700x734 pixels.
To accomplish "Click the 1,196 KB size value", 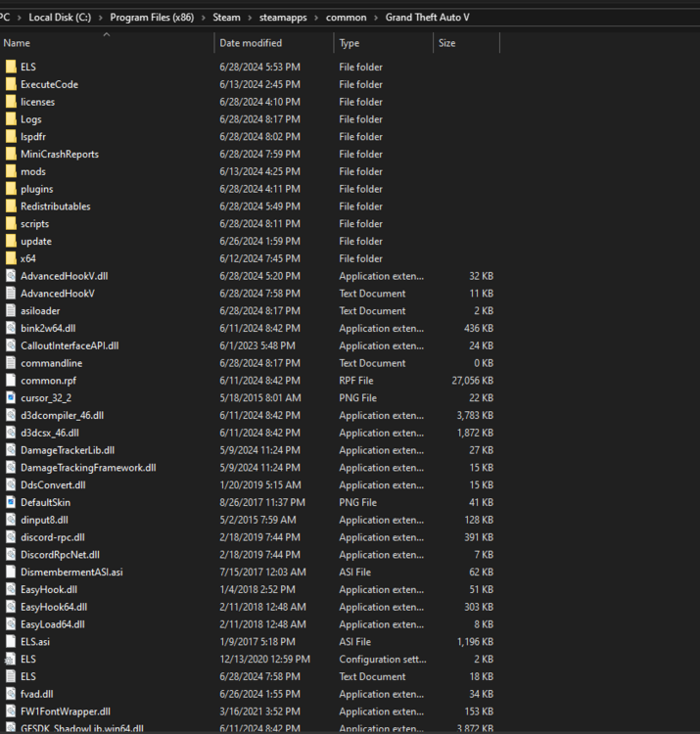I will point(475,642).
